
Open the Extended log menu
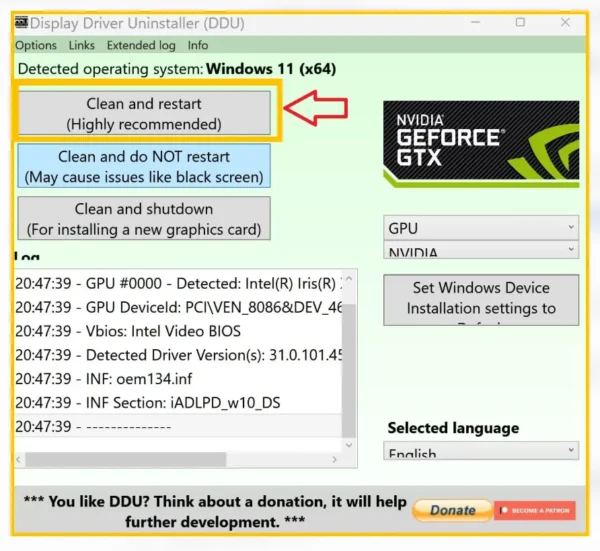(141, 45)
